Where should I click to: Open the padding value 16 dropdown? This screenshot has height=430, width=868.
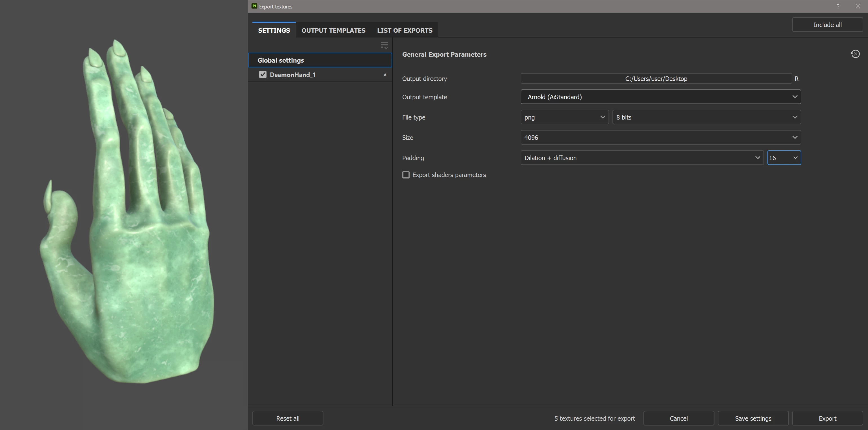pos(784,158)
